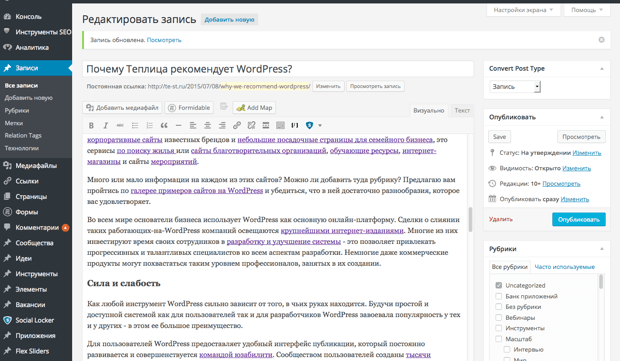Viewport: 620px width, 361px height.
Task: Check the Банк приложений category
Action: [499, 296]
